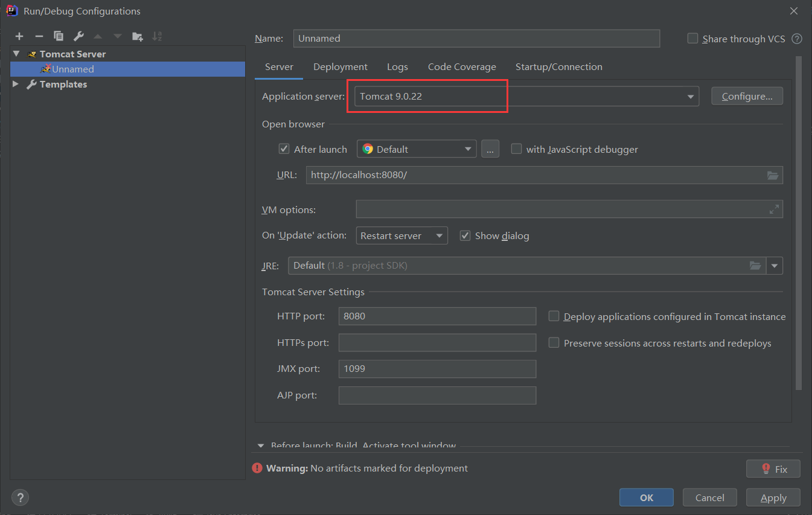812x515 pixels.
Task: Click the Configure... button
Action: [x=747, y=97]
